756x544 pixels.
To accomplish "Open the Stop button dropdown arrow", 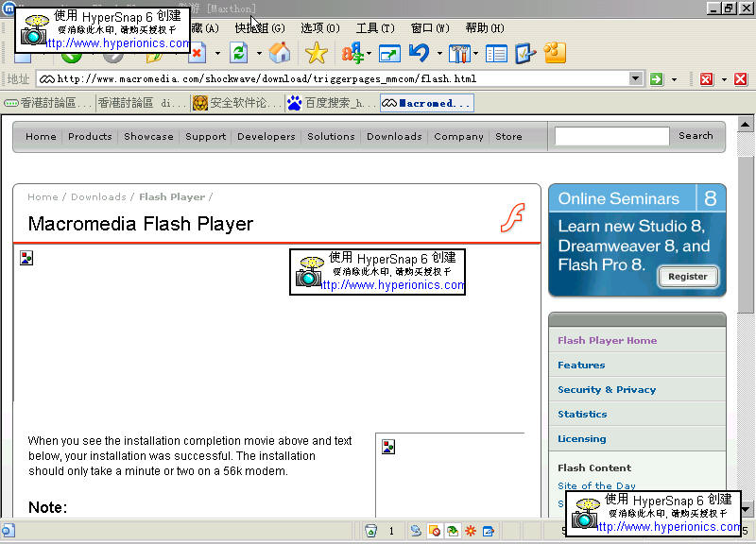I will [218, 53].
